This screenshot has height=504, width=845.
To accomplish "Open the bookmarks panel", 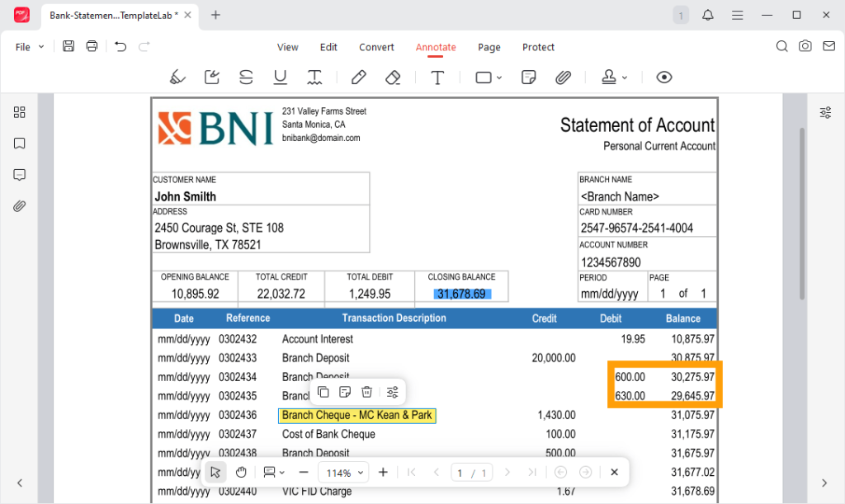I will pyautogui.click(x=20, y=144).
